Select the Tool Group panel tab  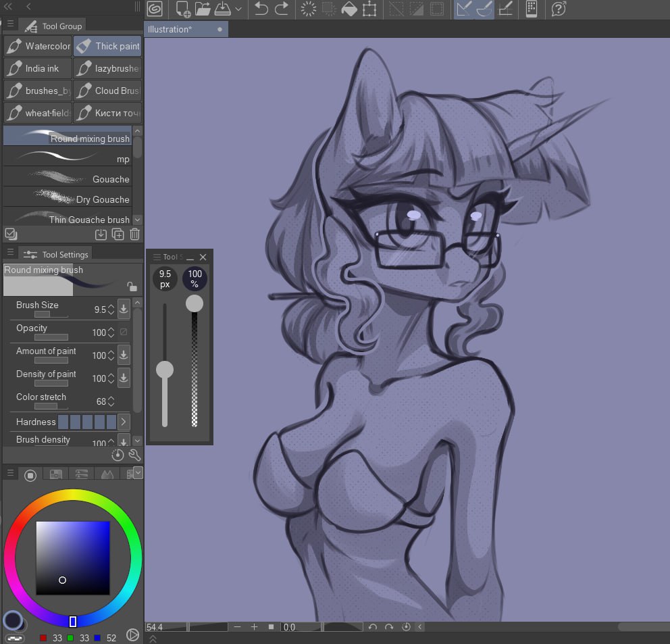click(x=54, y=26)
